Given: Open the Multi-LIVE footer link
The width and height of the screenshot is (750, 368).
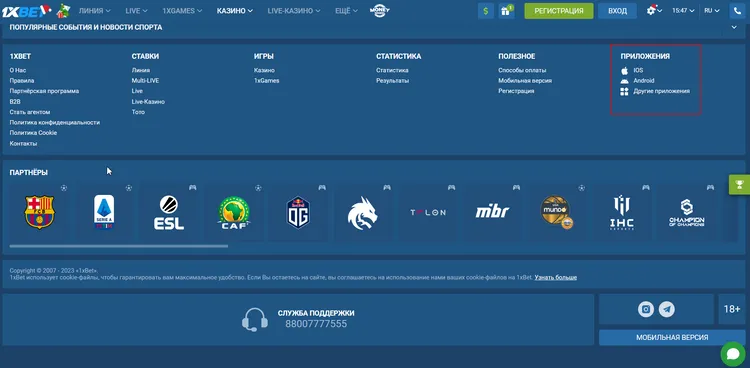Looking at the screenshot, I should [145, 81].
